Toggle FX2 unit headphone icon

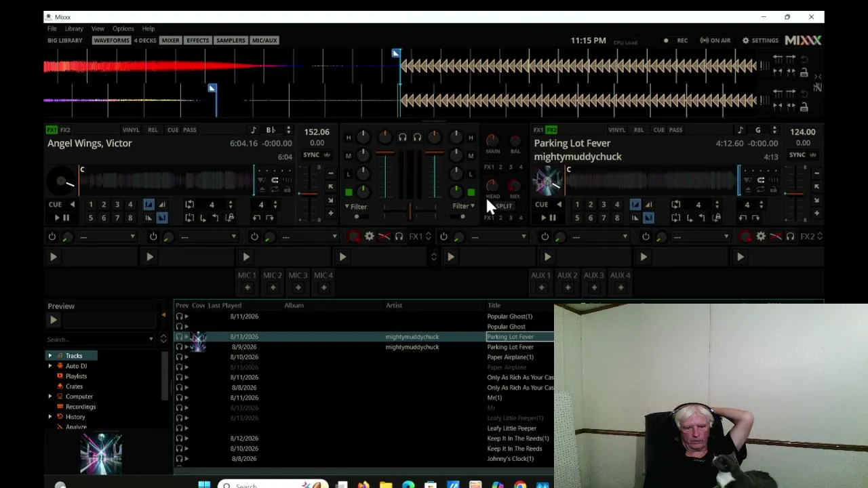click(791, 237)
